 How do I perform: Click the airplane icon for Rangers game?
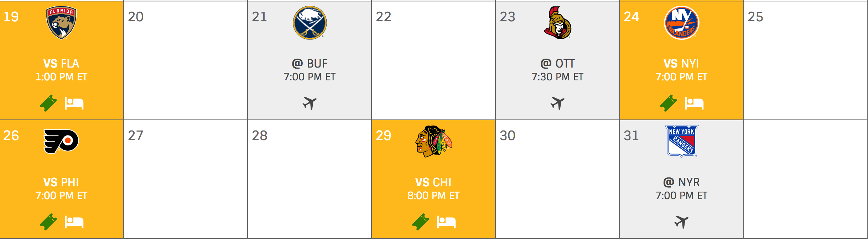(x=681, y=222)
